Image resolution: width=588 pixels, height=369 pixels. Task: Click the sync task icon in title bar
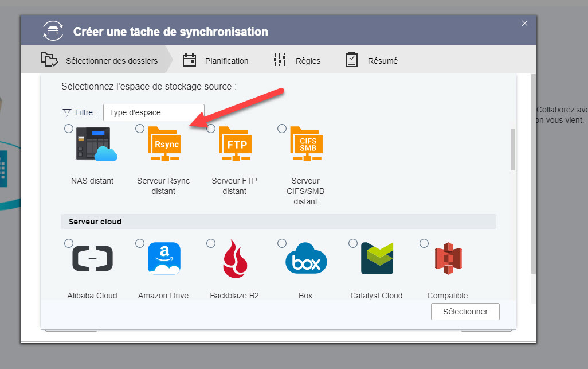click(x=53, y=31)
